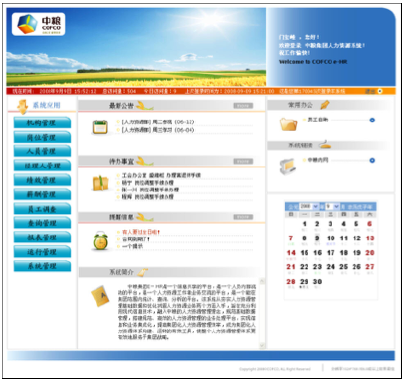Open the orange folder icon beside 员工自助

click(288, 124)
